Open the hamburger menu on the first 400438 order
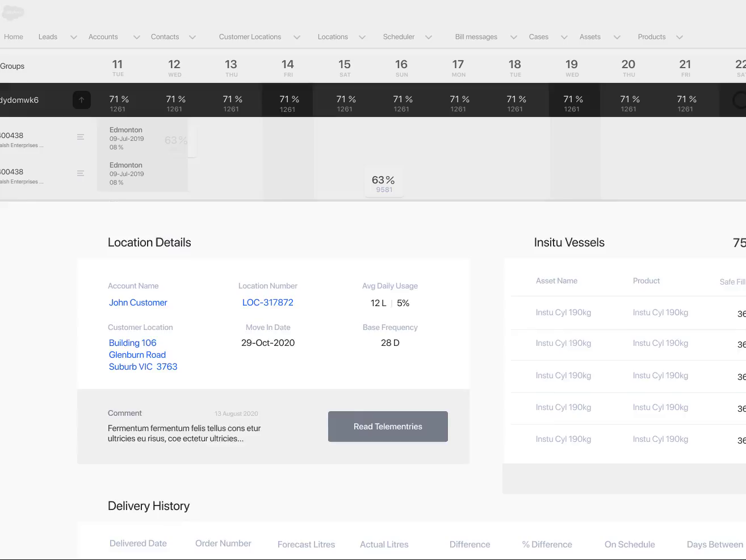The image size is (746, 560). click(80, 136)
